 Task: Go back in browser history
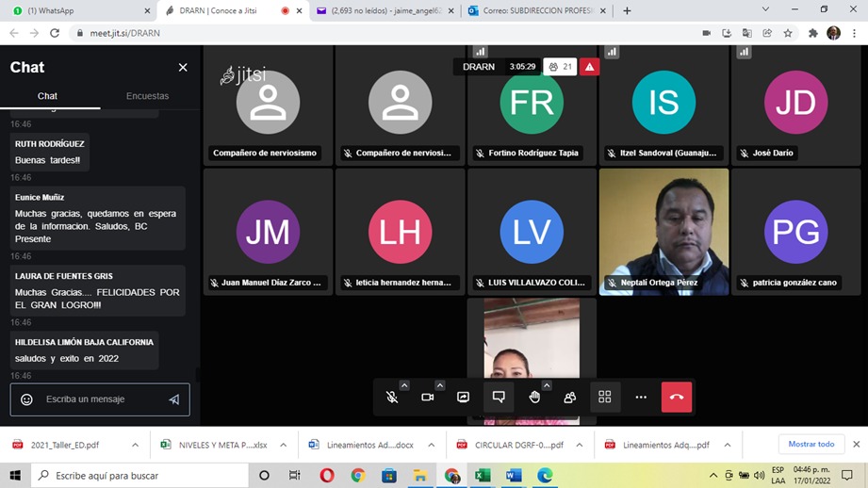(14, 33)
